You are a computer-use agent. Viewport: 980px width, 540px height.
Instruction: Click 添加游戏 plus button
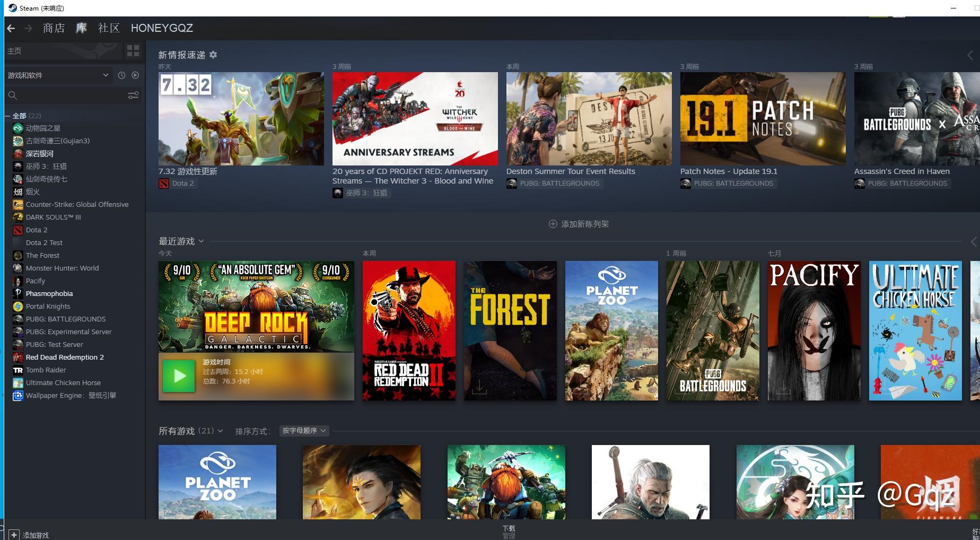click(14, 535)
